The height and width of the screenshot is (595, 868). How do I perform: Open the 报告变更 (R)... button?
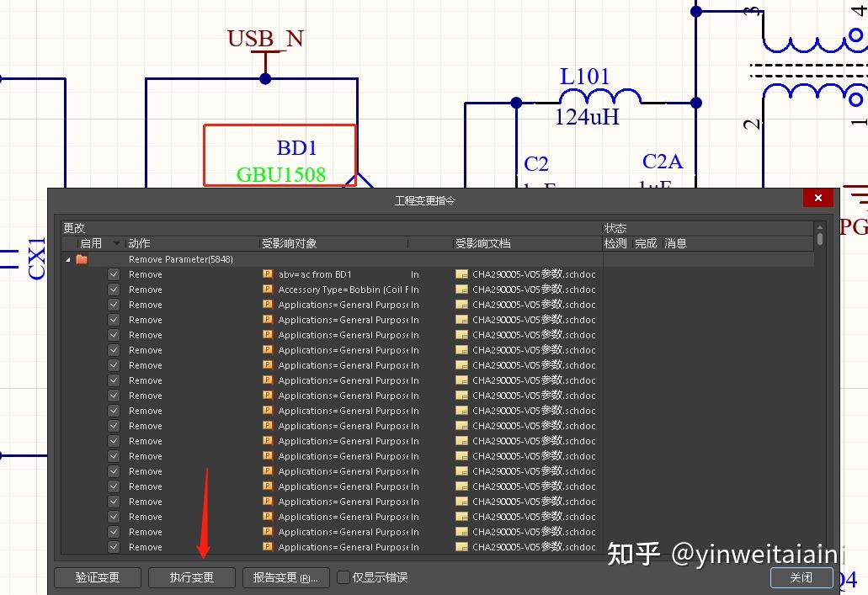[285, 577]
